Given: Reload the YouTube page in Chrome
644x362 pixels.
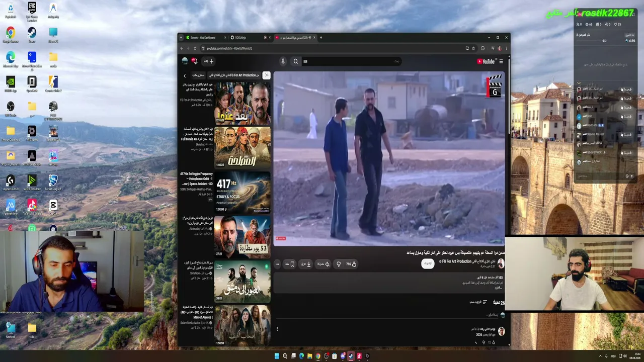Looking at the screenshot, I should click(x=195, y=48).
